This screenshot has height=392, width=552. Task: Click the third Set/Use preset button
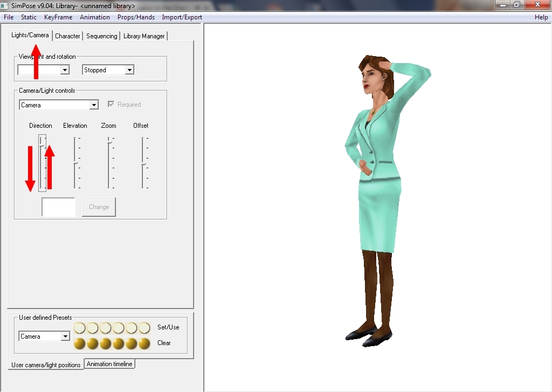click(x=106, y=328)
